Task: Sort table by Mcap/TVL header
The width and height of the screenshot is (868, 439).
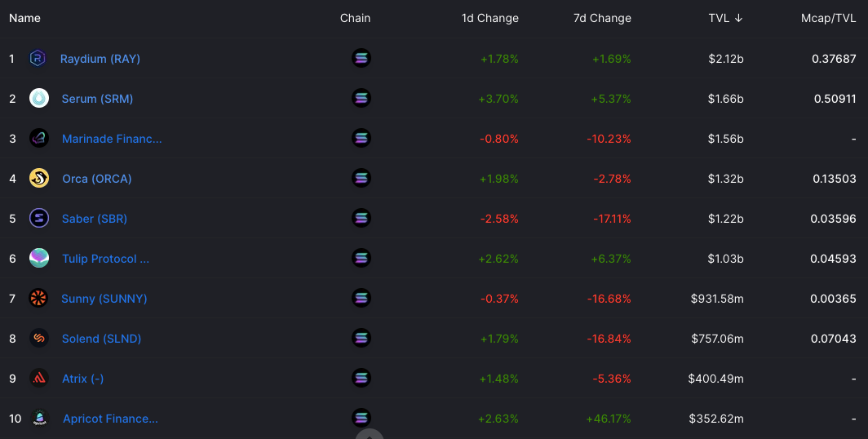Action: point(828,18)
